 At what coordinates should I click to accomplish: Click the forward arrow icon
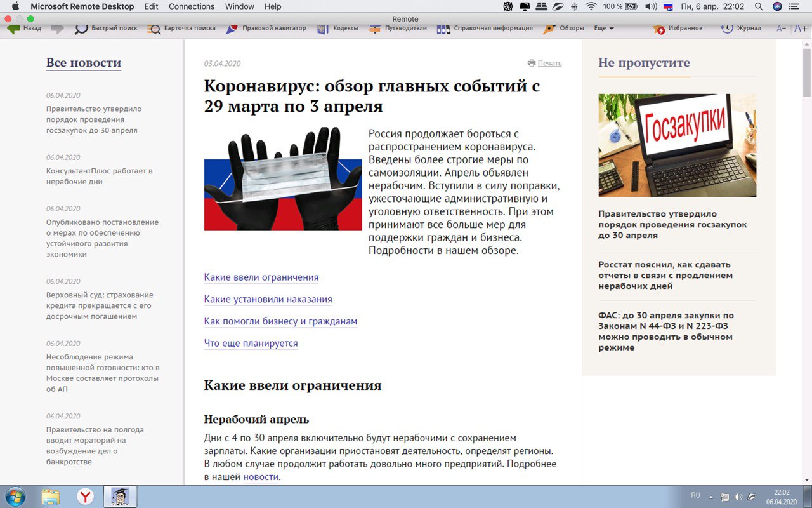(57, 29)
